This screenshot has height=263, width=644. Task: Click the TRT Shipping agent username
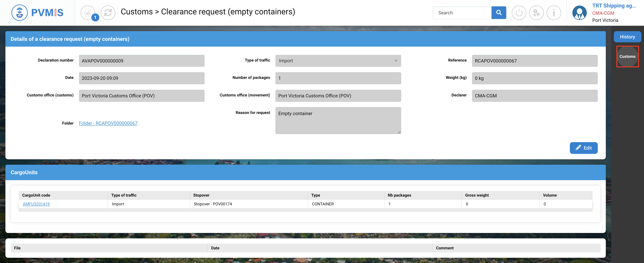[x=614, y=6]
